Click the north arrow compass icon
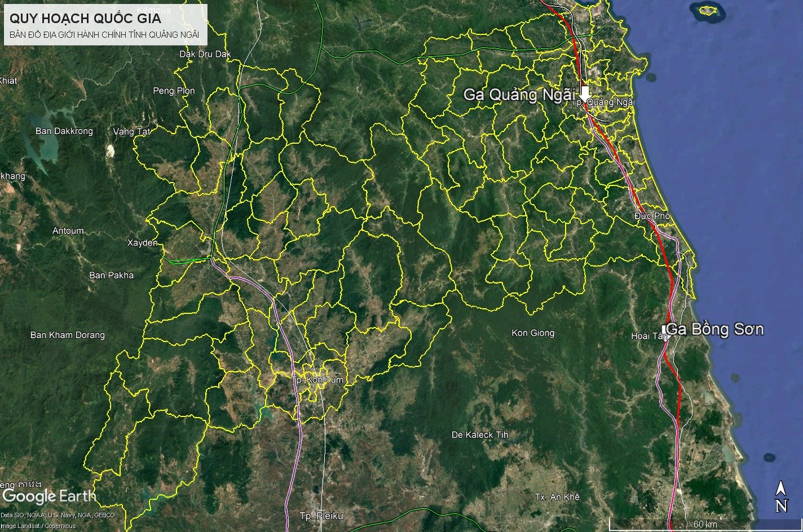Screen dimensions: 803x532 [x=781, y=497]
